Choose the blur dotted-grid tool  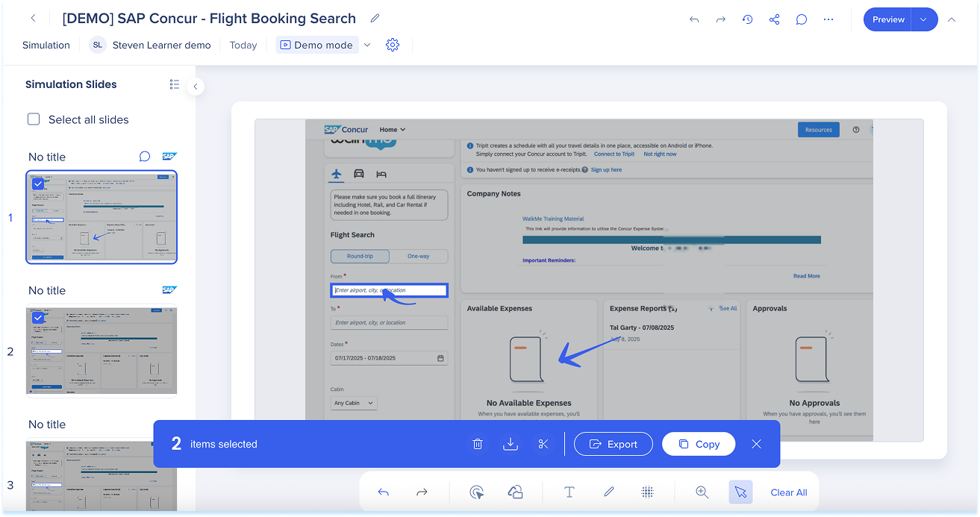(648, 492)
